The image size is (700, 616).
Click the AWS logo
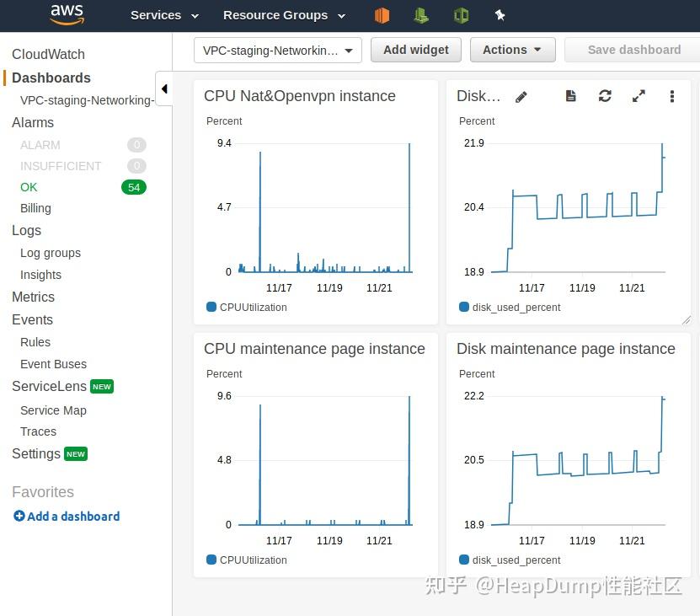click(67, 14)
